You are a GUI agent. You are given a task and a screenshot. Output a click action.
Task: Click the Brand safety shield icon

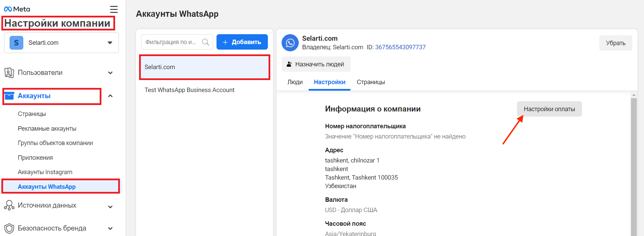coord(9,228)
